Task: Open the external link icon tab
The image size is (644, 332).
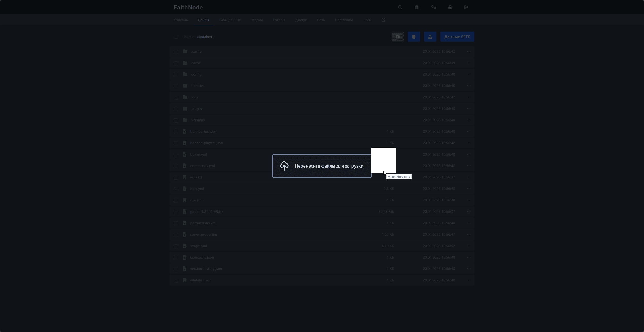Action: 383,20
